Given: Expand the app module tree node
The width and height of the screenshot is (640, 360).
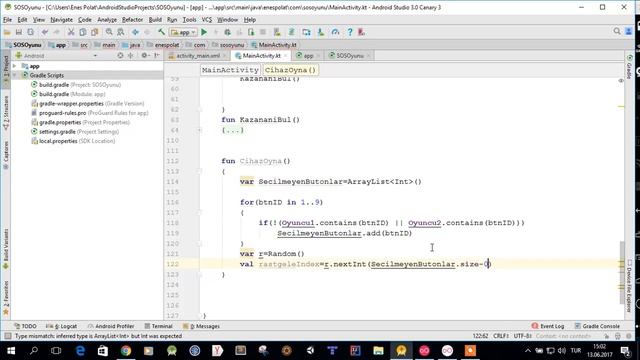Looking at the screenshot, I should click(x=15, y=66).
